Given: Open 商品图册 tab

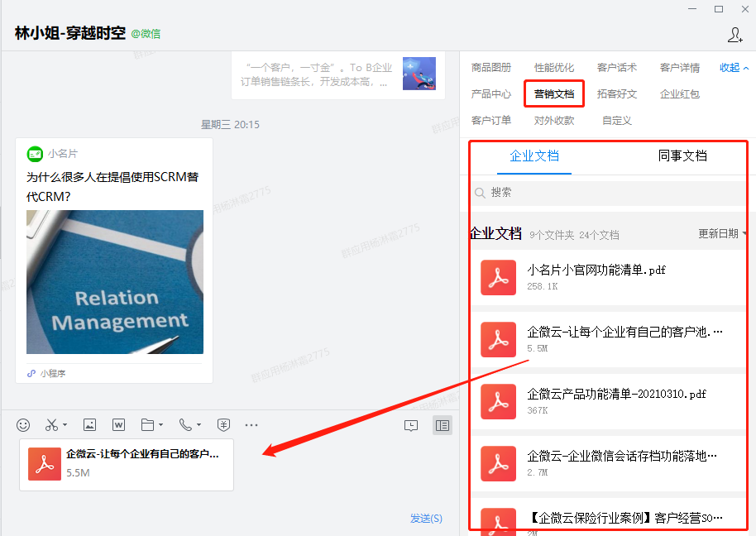Looking at the screenshot, I should pos(491,68).
